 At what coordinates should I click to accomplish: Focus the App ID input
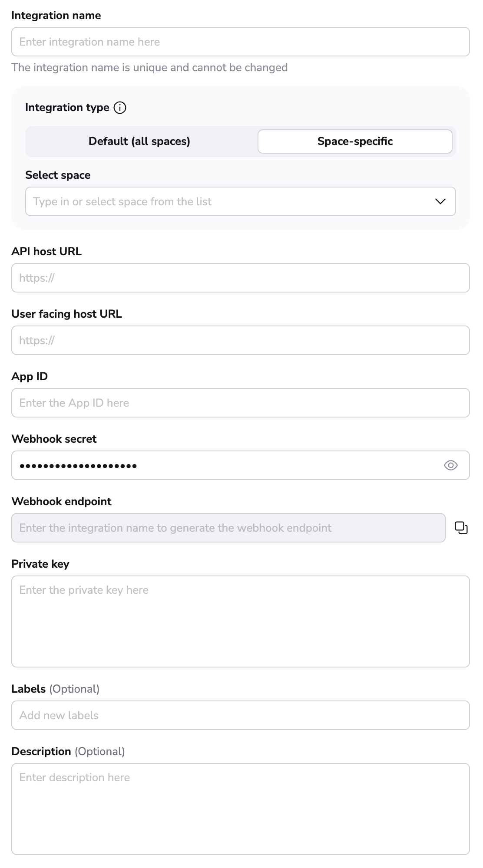240,403
